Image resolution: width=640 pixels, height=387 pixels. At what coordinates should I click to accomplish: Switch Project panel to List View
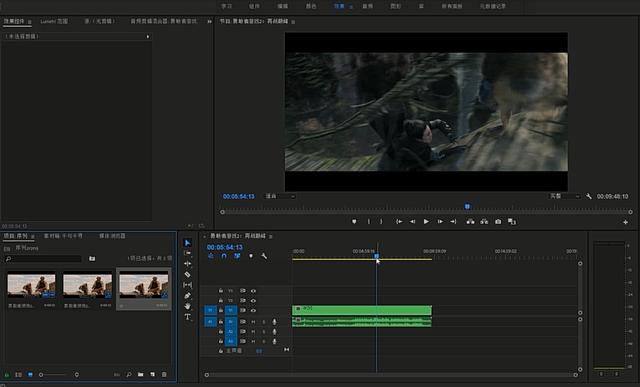(x=18, y=374)
